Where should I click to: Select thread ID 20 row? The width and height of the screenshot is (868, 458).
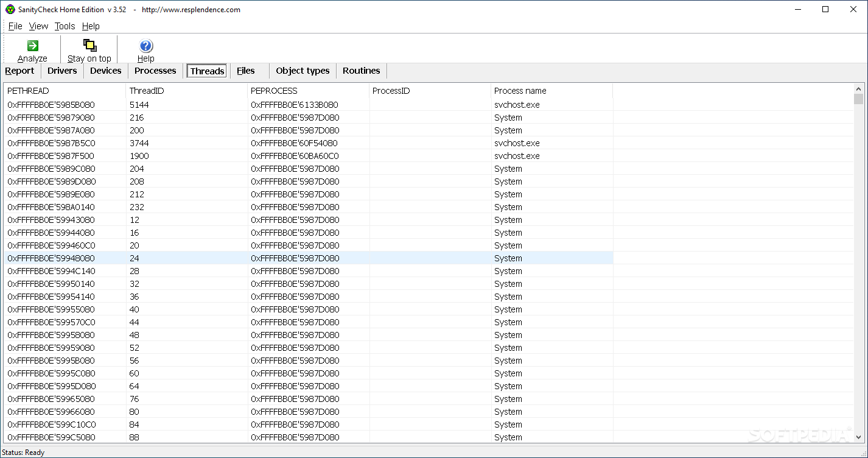[x=308, y=245]
